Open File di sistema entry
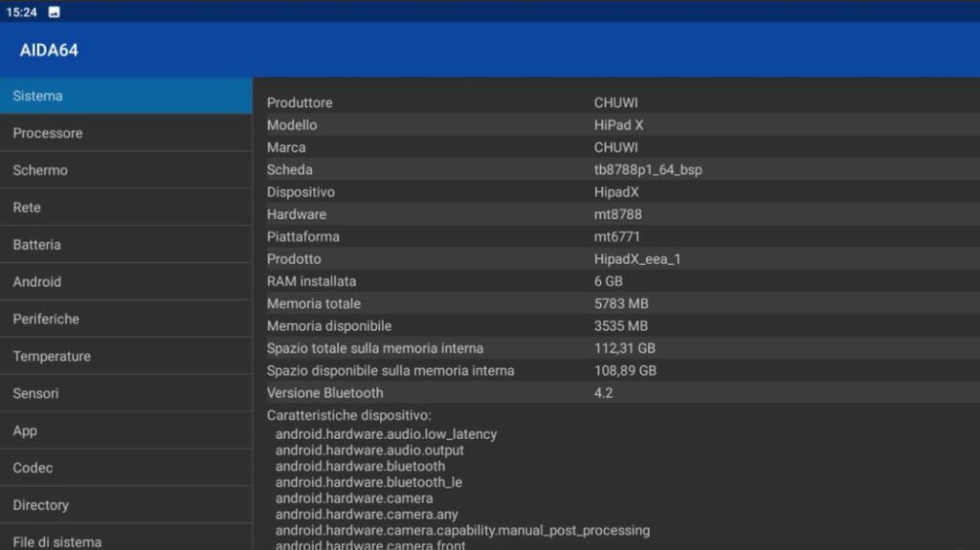The width and height of the screenshot is (980, 550). 125,540
